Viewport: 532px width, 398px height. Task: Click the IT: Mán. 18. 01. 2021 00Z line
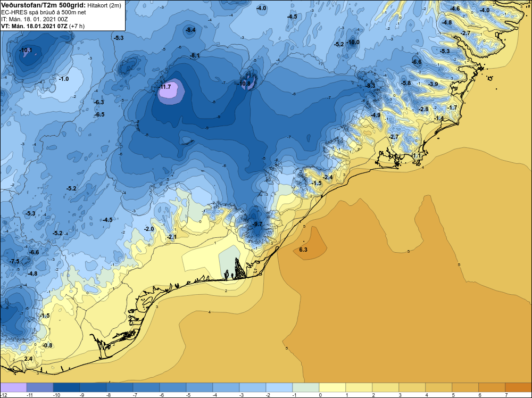pyautogui.click(x=34, y=19)
